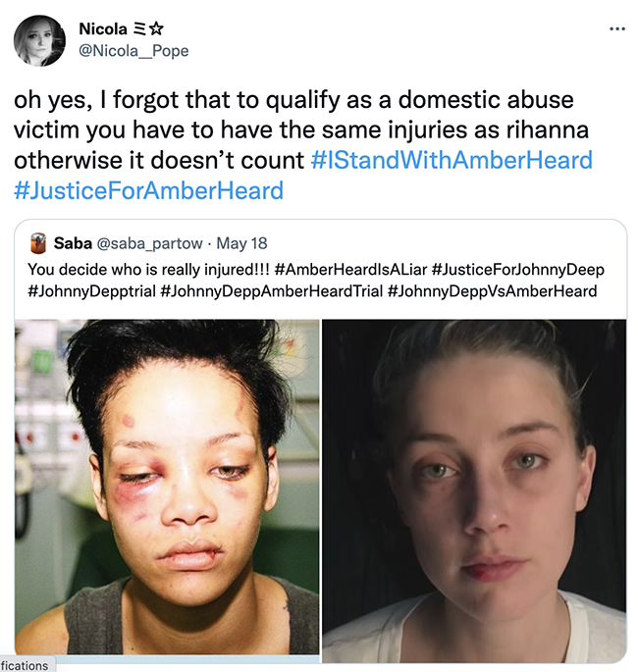The height and width of the screenshot is (672, 638).
Task: Open the @saba_partow handle
Action: pos(149,243)
